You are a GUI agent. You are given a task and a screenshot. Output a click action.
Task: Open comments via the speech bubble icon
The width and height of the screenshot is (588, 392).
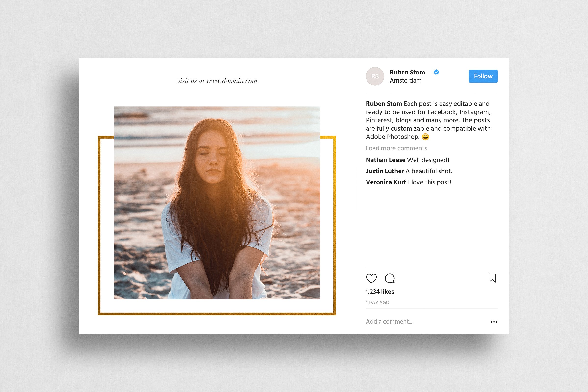tap(390, 278)
